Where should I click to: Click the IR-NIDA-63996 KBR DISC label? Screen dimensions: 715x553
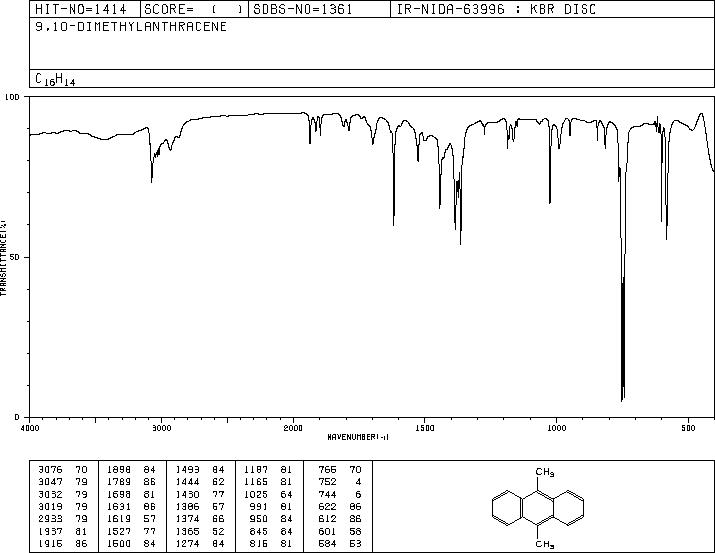496,9
